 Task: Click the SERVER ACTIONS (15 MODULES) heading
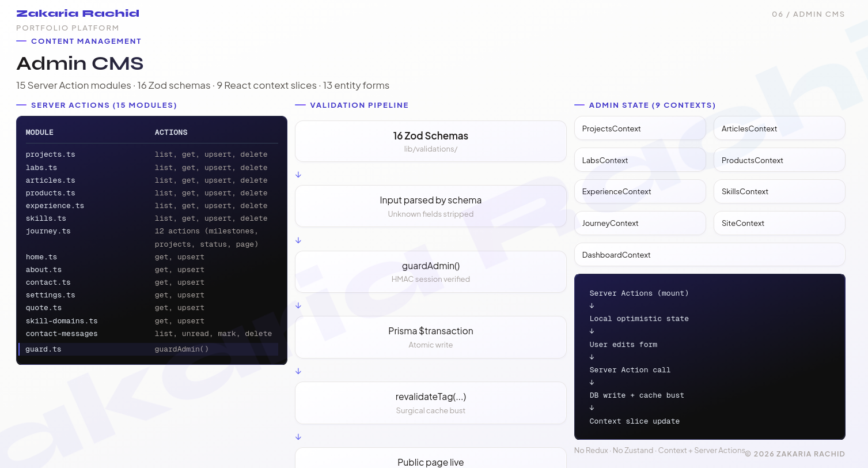click(104, 105)
